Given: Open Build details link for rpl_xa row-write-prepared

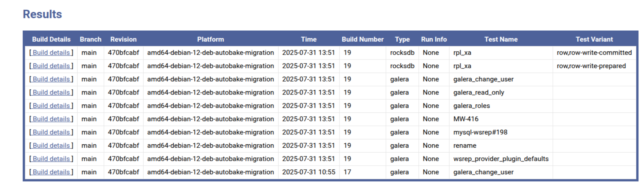Looking at the screenshot, I should coord(51,66).
